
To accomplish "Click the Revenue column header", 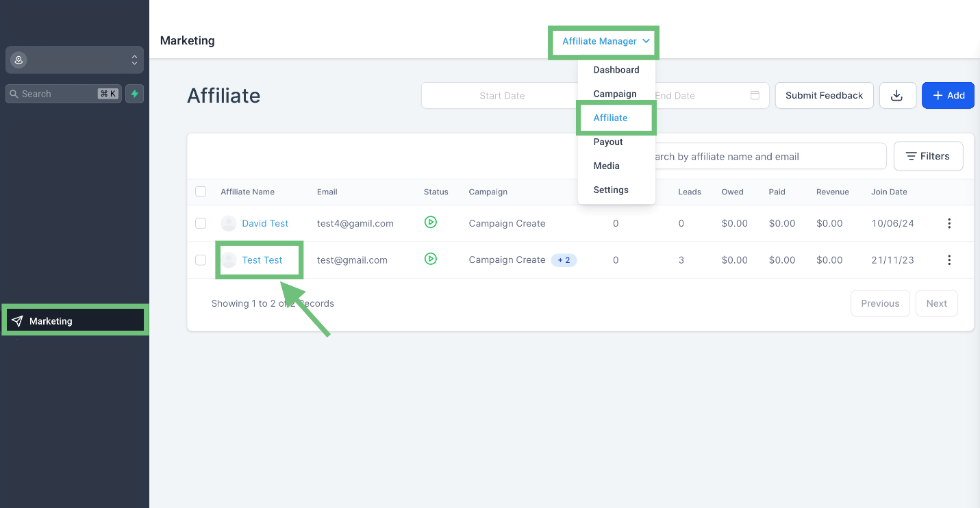I will (833, 192).
